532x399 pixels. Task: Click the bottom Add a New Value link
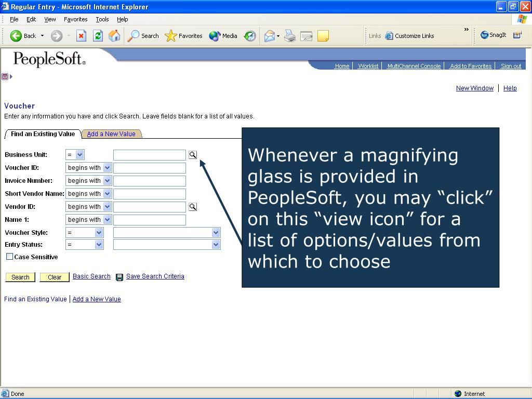(97, 299)
